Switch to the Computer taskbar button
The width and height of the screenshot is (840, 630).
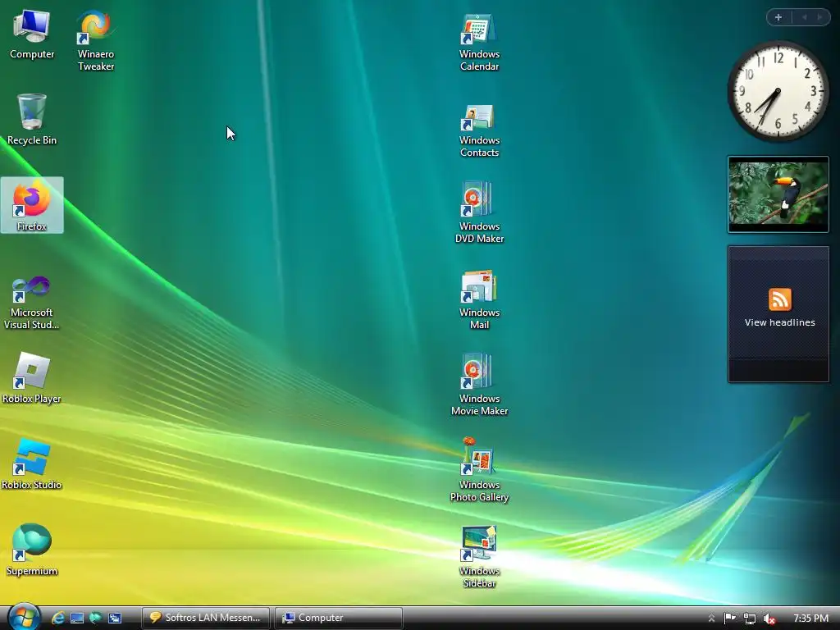(339, 618)
